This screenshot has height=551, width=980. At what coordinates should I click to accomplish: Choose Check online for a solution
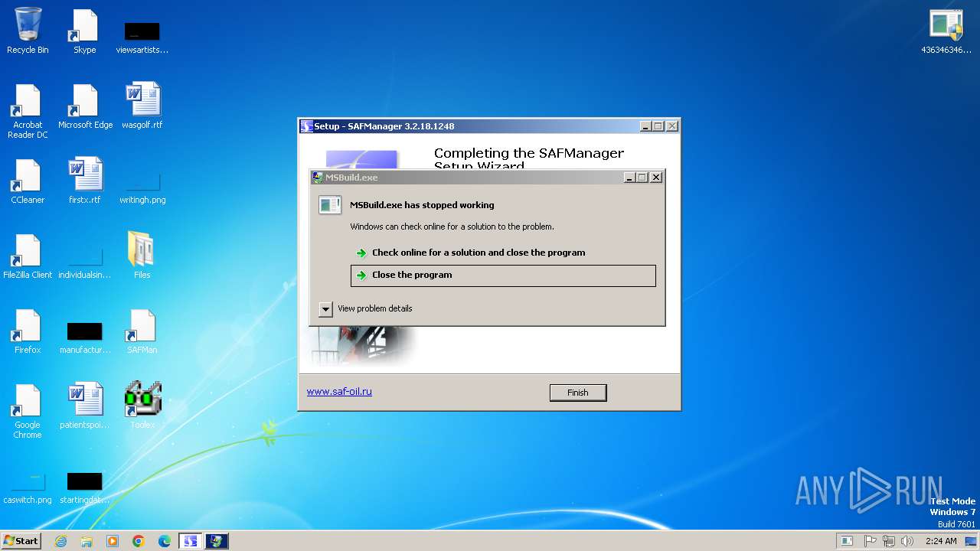[503, 253]
